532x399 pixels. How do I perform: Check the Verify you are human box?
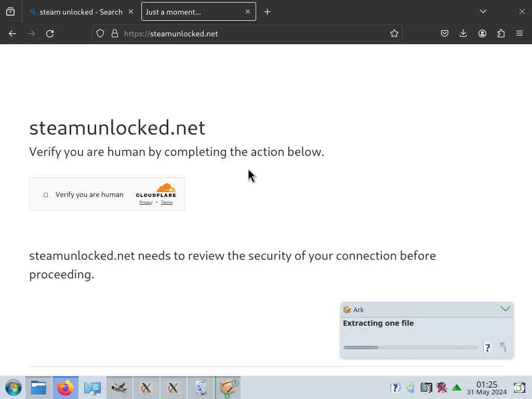(46, 195)
